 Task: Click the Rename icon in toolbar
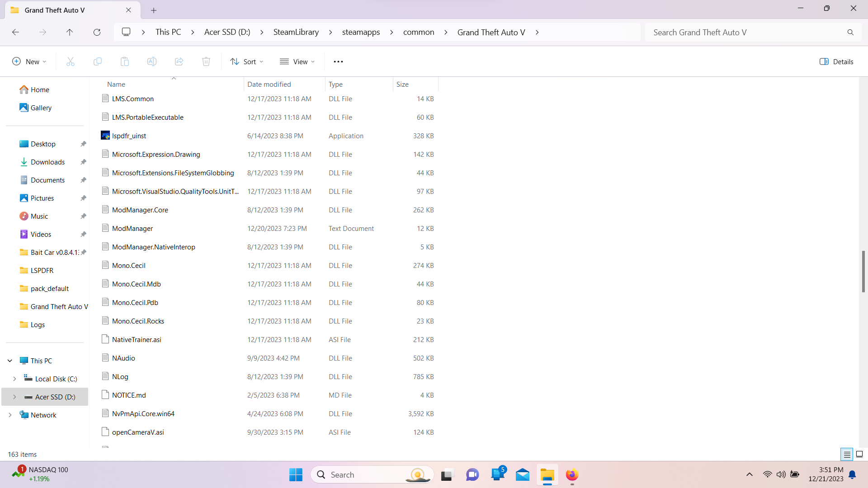[152, 61]
